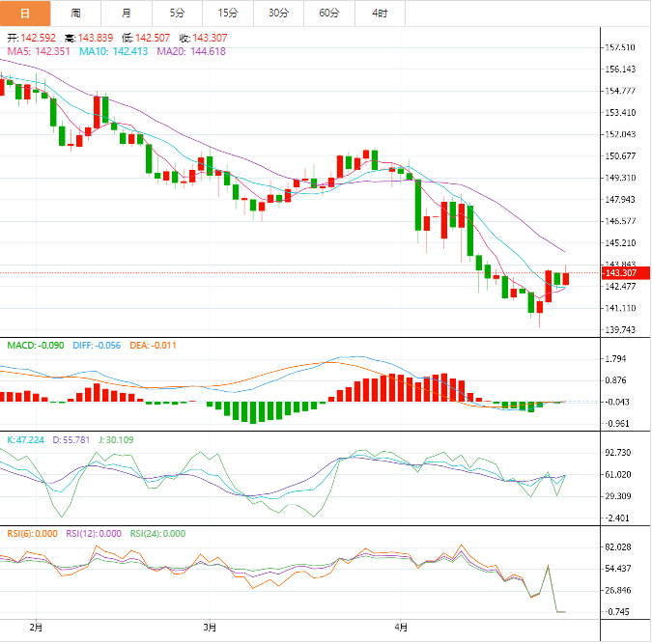Click the 3月 marker on the time axis
Image resolution: width=652 pixels, height=644 pixels.
[210, 627]
